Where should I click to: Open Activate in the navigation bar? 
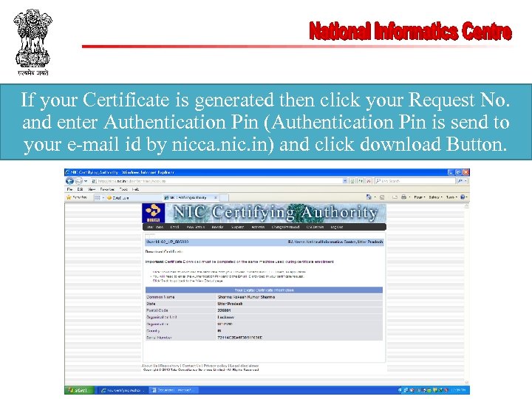[x=258, y=227]
